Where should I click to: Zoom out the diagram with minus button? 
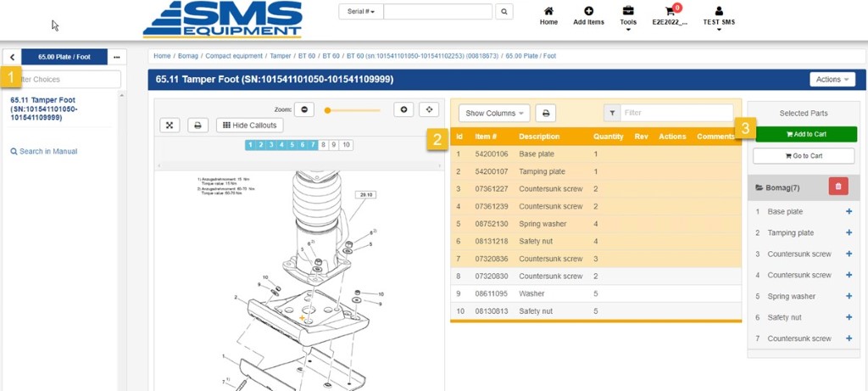(304, 109)
